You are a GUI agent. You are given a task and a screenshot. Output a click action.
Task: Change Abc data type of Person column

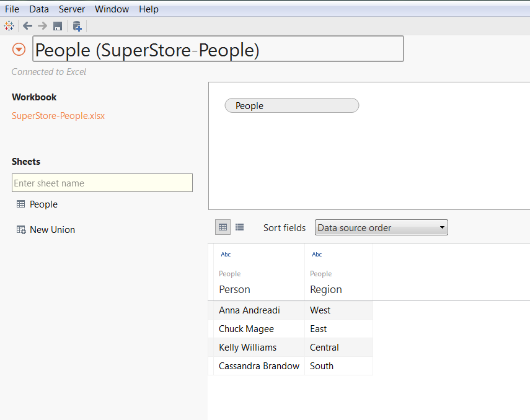pyautogui.click(x=226, y=255)
